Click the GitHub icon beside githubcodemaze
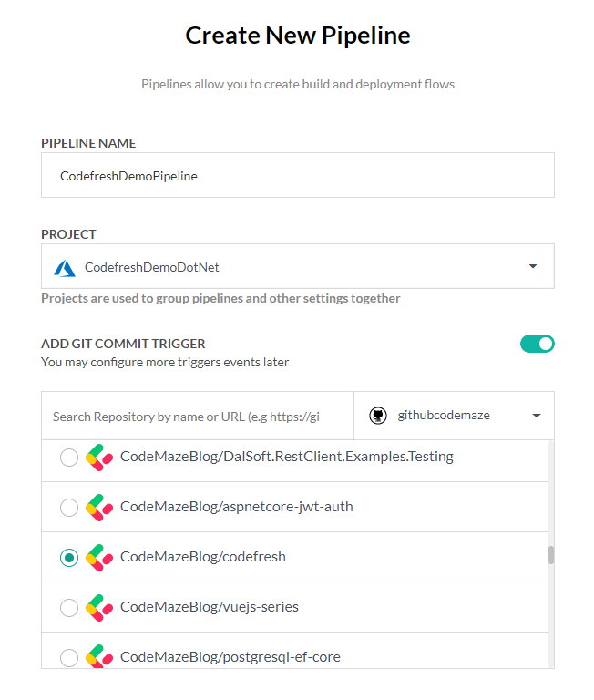 tap(378, 416)
